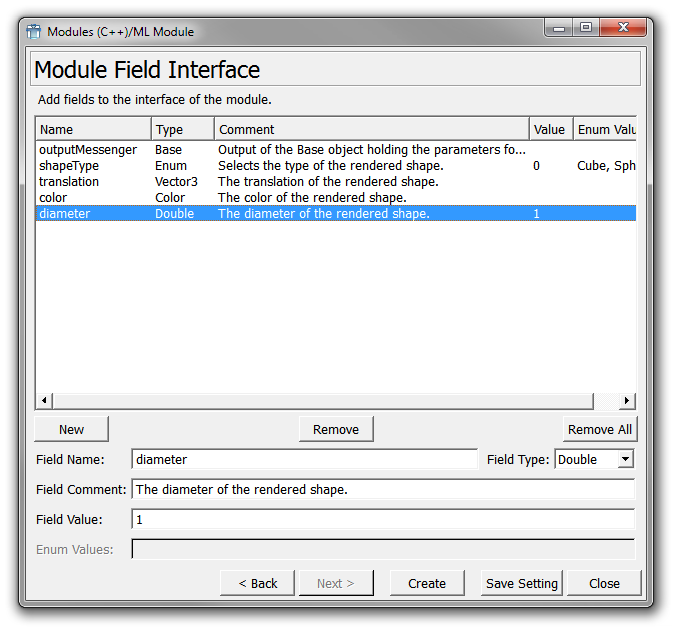Select the color field row

click(54, 198)
